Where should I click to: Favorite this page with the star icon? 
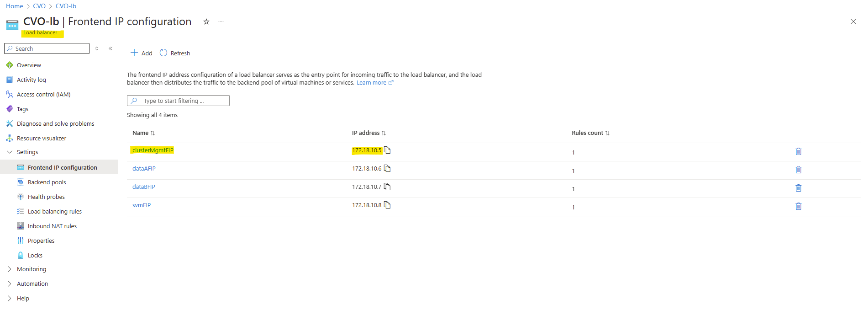(206, 21)
